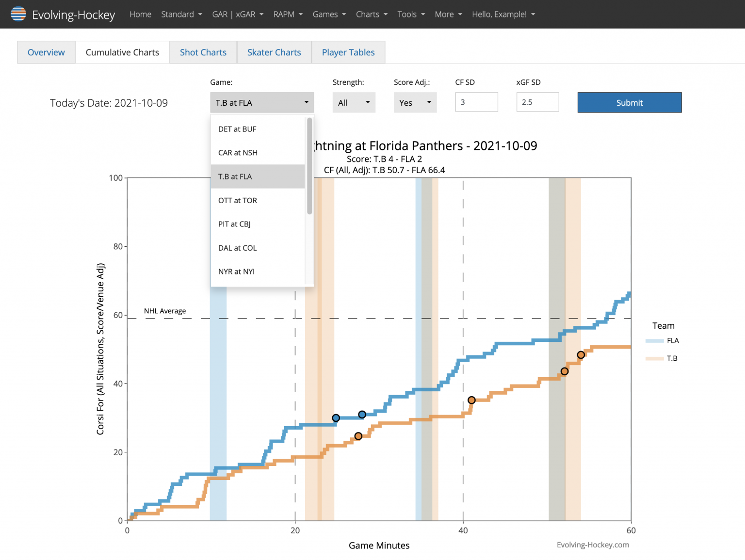Expand the Tools menu
This screenshot has height=560, width=745.
411,14
